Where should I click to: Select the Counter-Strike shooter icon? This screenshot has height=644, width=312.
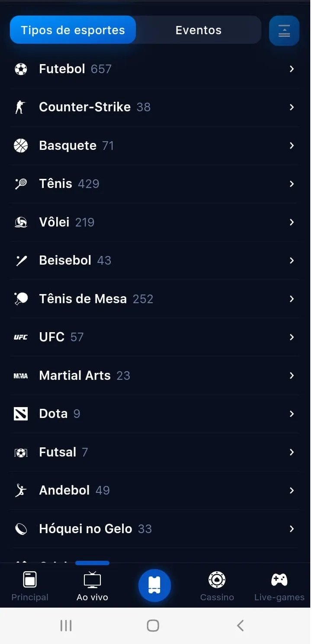[20, 107]
